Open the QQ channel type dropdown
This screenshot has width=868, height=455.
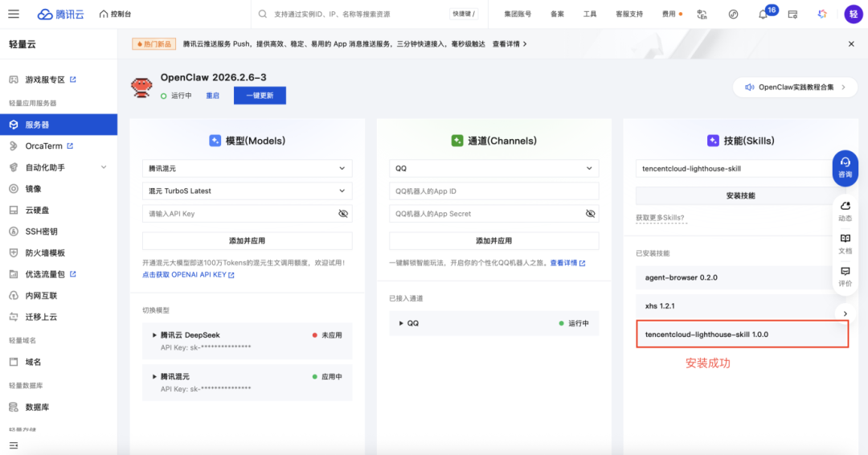[x=493, y=168]
